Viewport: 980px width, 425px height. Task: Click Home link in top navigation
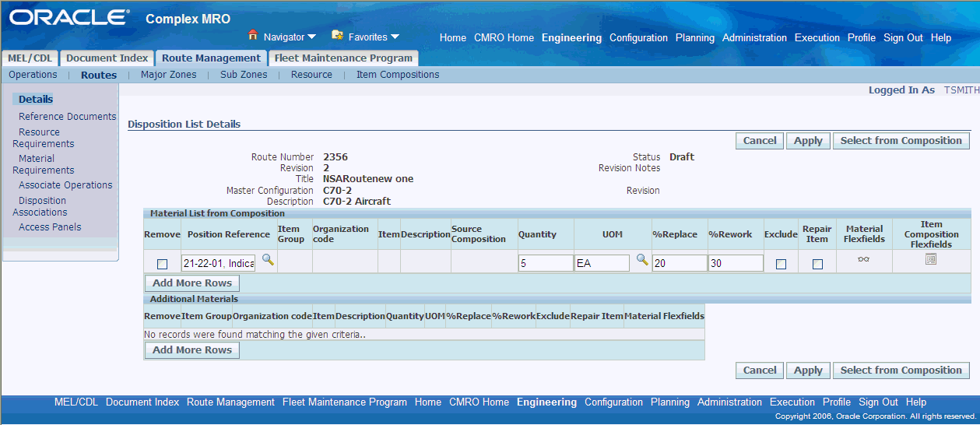click(453, 37)
